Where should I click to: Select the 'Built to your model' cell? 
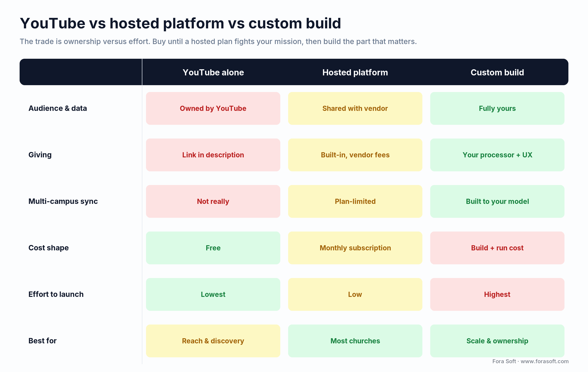(x=497, y=201)
